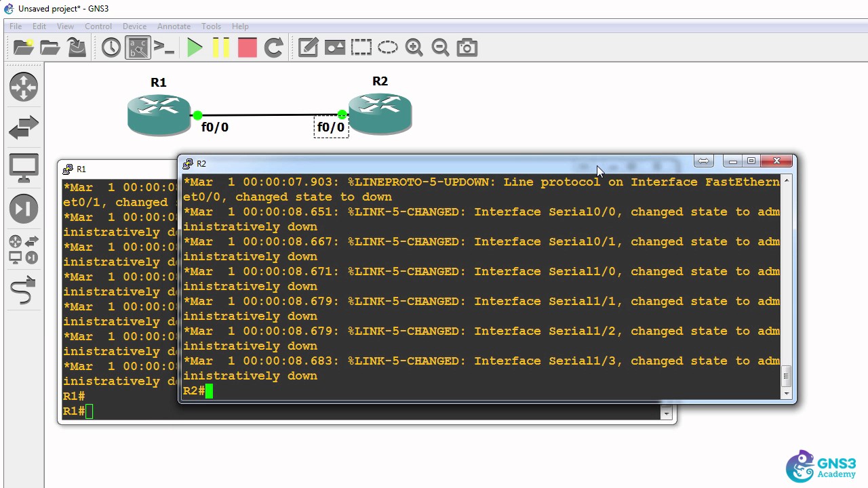The height and width of the screenshot is (488, 868).
Task: Click PuTTY icon in R2 window title
Action: coord(188,164)
